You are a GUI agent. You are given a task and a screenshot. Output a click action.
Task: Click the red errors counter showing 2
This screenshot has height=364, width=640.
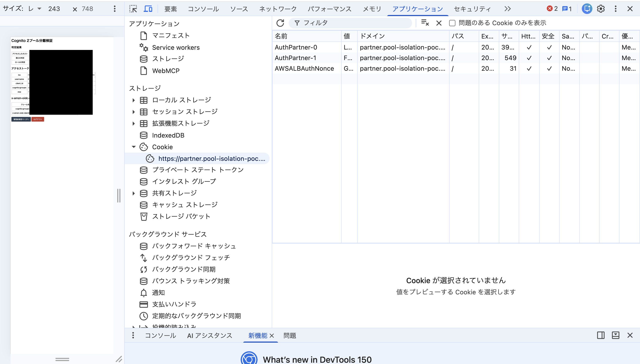552,9
